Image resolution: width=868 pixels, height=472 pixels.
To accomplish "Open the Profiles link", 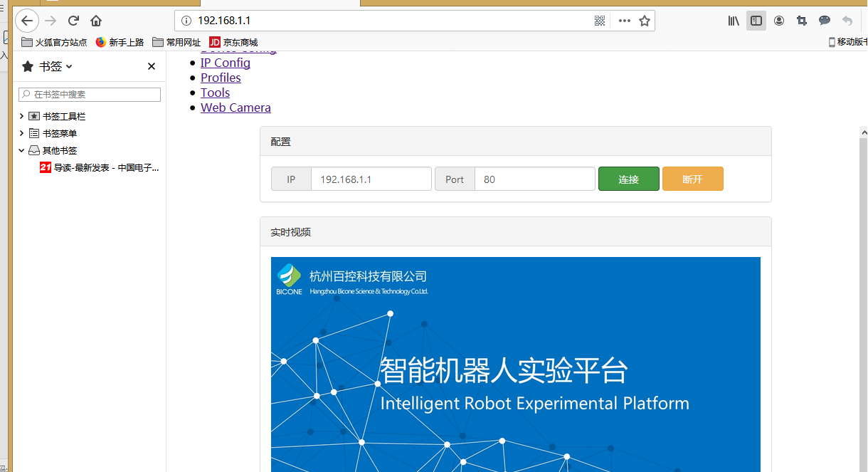I will (x=221, y=78).
